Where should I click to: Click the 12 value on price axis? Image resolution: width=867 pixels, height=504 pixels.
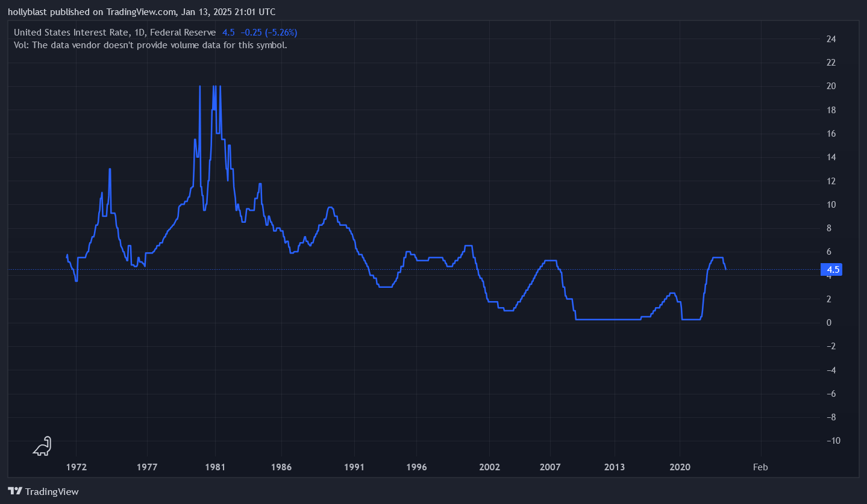tap(831, 181)
